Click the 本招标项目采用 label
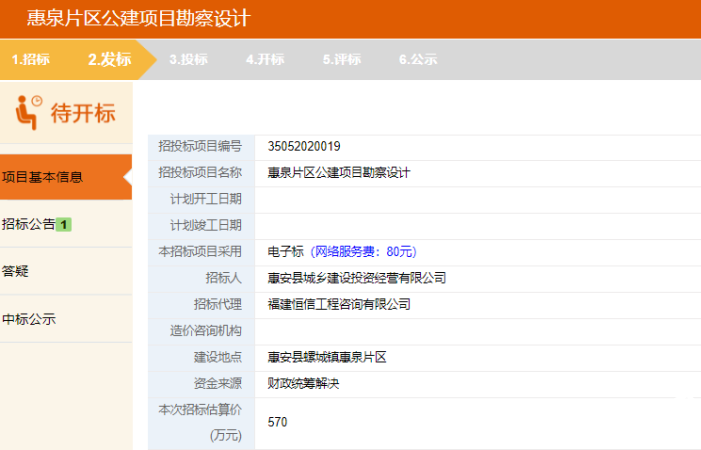 200,252
